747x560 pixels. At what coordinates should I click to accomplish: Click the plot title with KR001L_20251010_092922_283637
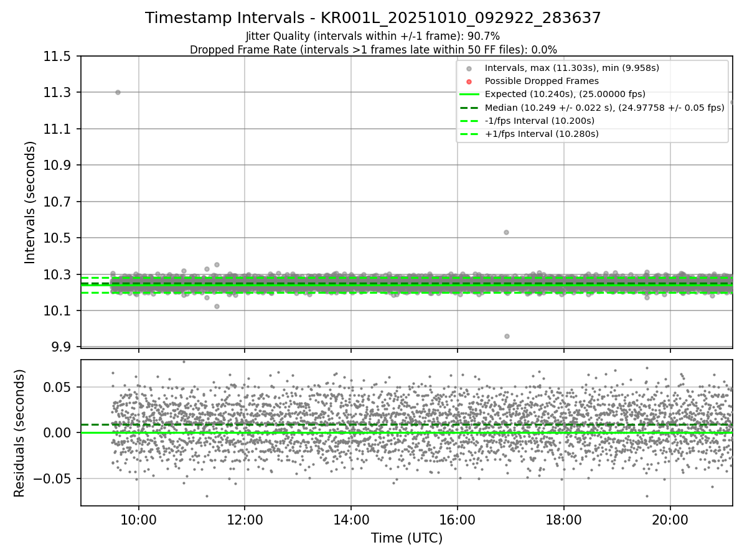click(373, 18)
